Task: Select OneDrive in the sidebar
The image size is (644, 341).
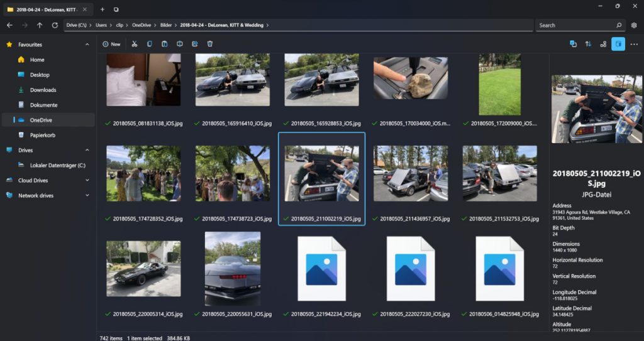Action: click(x=48, y=120)
